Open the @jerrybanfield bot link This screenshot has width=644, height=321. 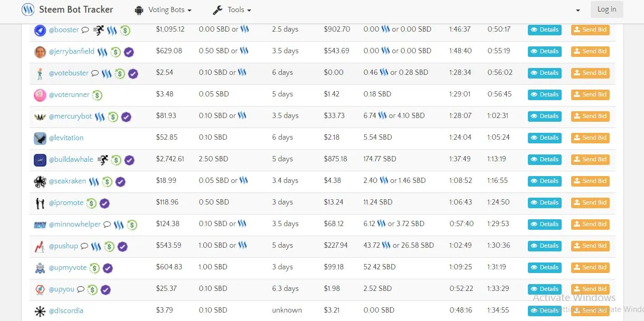[72, 52]
